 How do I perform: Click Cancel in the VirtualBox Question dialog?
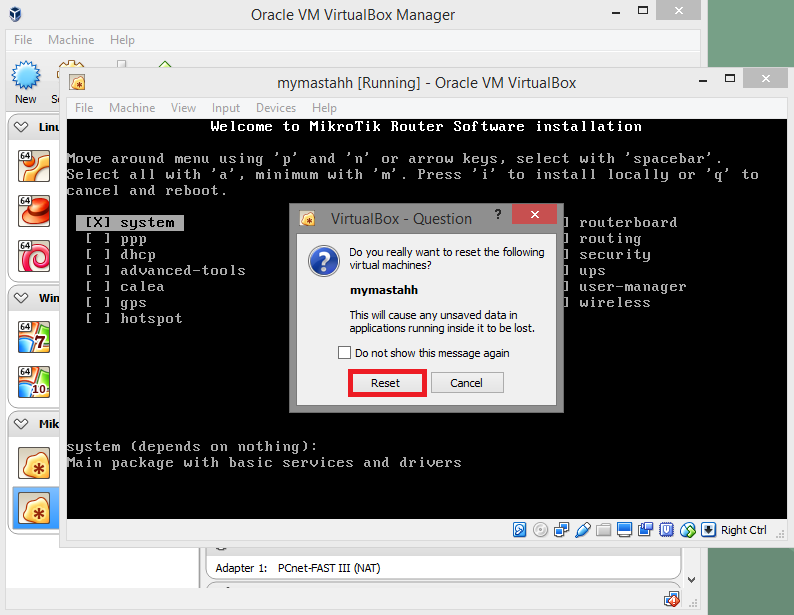[467, 383]
